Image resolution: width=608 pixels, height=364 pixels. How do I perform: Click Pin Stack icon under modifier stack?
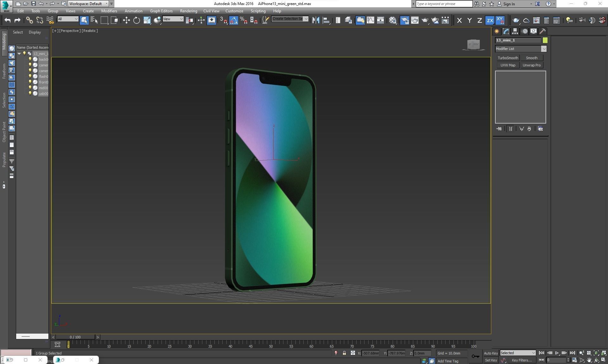click(x=499, y=129)
